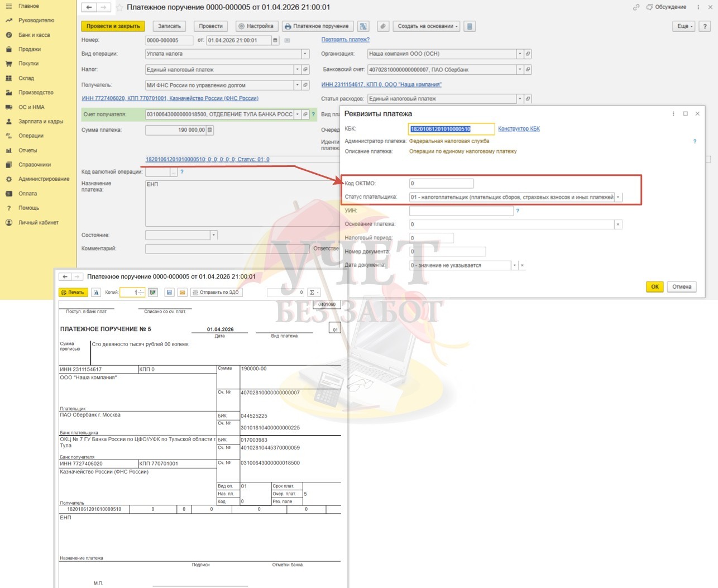Open the Конструктор КБК link
This screenshot has width=718, height=588.
tap(519, 128)
